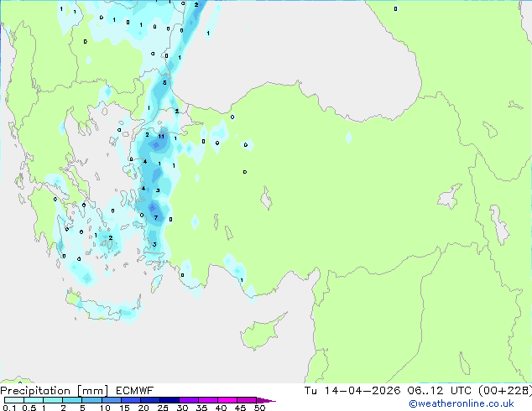Viewport: 532px width, 411px height.
Task: Pick the 10–15 mm legend color swatch
Action: pyautogui.click(x=111, y=400)
